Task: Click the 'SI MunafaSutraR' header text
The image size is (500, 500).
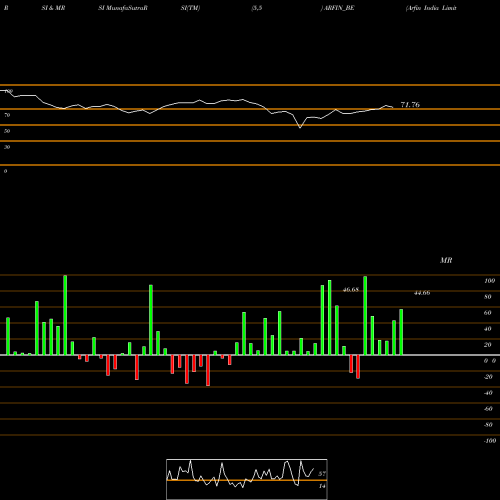Action: pos(123,8)
